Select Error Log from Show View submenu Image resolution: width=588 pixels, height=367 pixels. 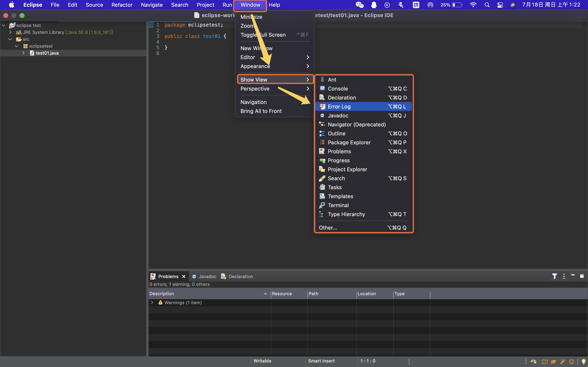tap(339, 107)
